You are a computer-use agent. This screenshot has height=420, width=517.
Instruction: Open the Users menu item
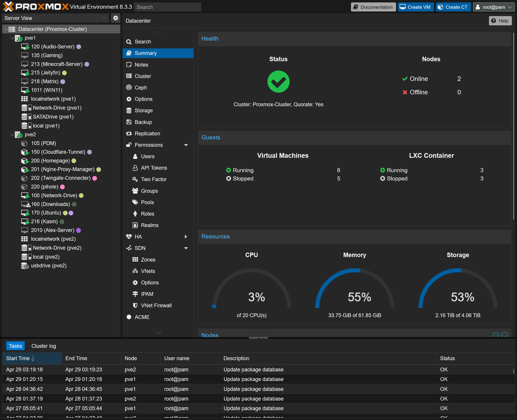158,156
